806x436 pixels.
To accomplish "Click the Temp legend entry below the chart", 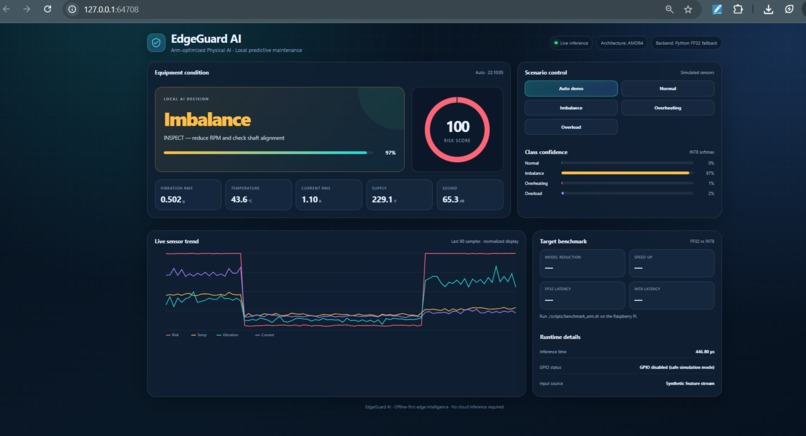I will [198, 335].
